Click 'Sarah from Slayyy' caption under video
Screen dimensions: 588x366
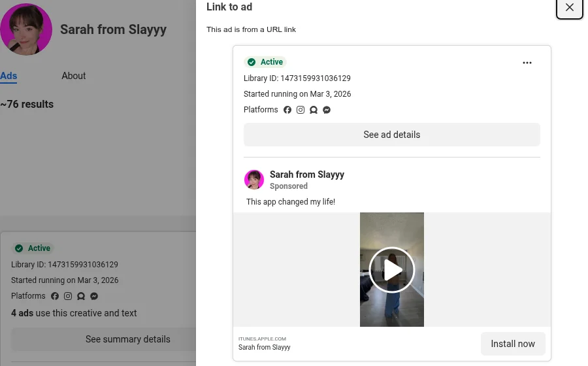pos(265,347)
